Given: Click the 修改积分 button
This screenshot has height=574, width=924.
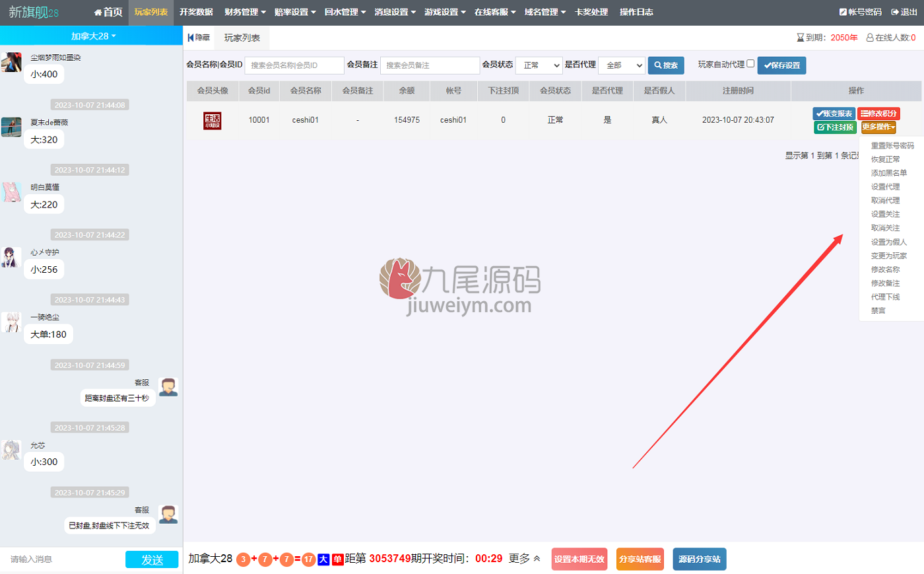Looking at the screenshot, I should [x=878, y=114].
